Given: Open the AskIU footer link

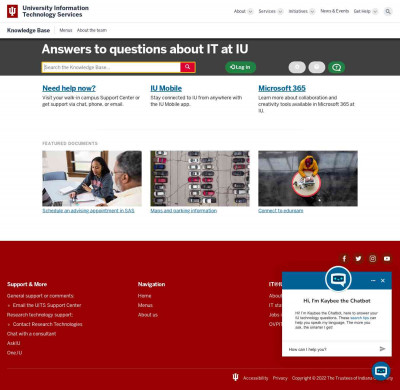Looking at the screenshot, I should tap(14, 343).
